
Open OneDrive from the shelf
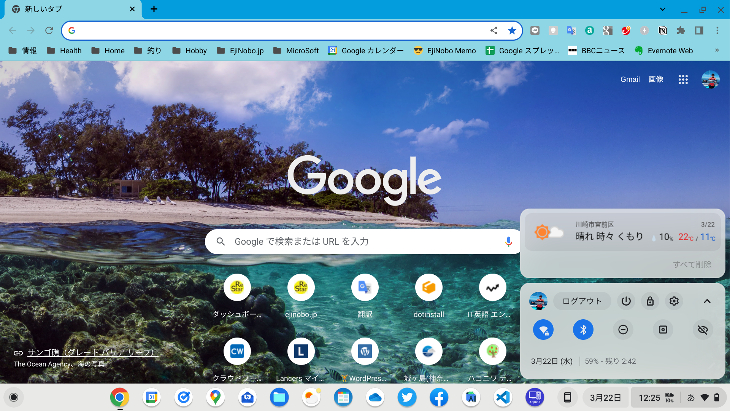point(375,397)
